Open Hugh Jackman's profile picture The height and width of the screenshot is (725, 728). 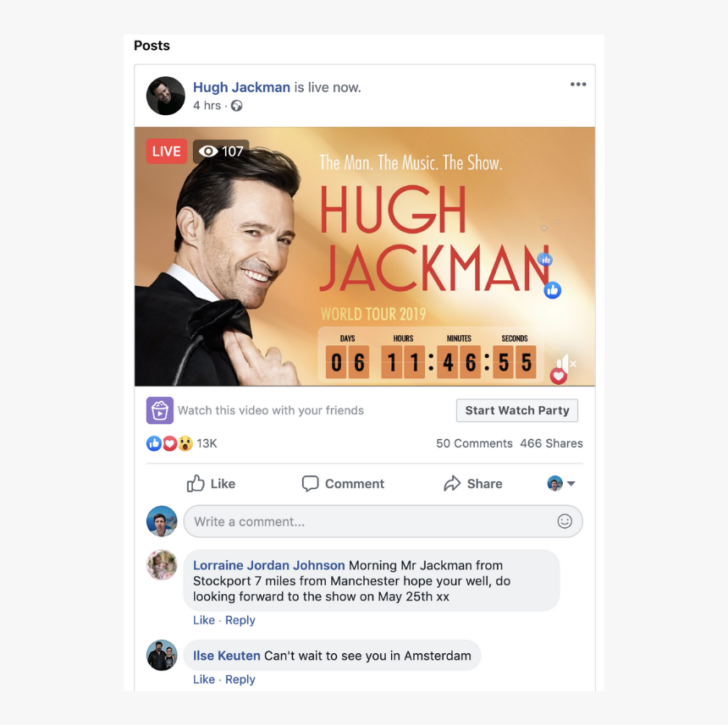165,96
